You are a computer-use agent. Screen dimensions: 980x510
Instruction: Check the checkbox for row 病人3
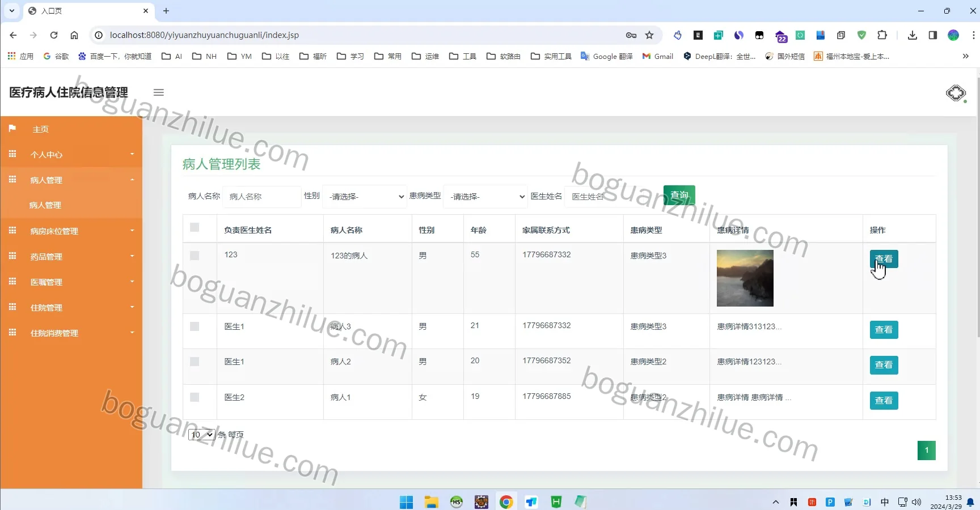point(195,326)
